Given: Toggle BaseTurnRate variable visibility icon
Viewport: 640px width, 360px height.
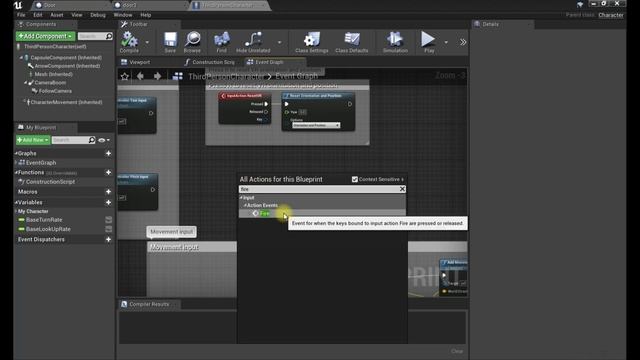Looking at the screenshot, I should (109, 220).
